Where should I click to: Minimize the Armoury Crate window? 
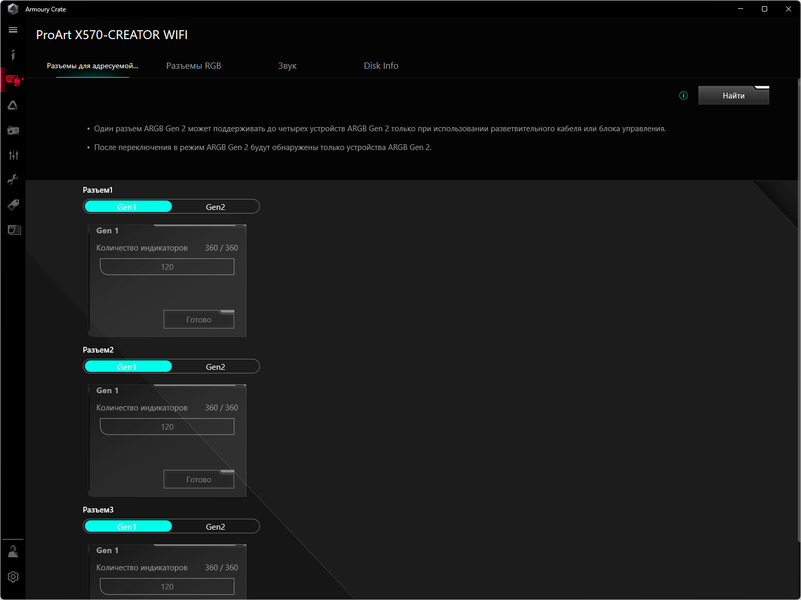click(740, 9)
